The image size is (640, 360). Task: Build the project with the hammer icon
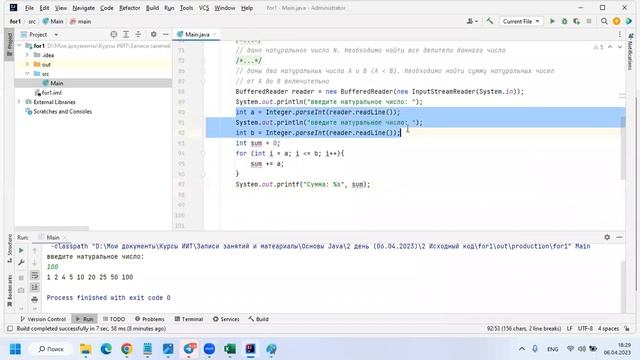point(489,21)
